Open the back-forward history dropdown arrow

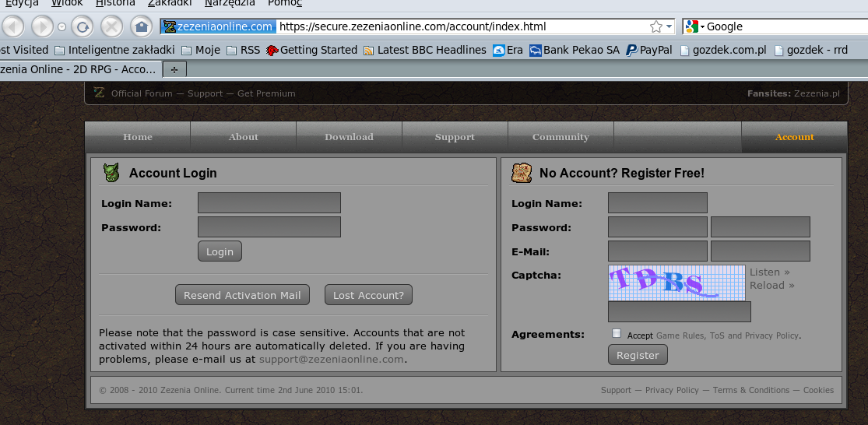point(61,26)
